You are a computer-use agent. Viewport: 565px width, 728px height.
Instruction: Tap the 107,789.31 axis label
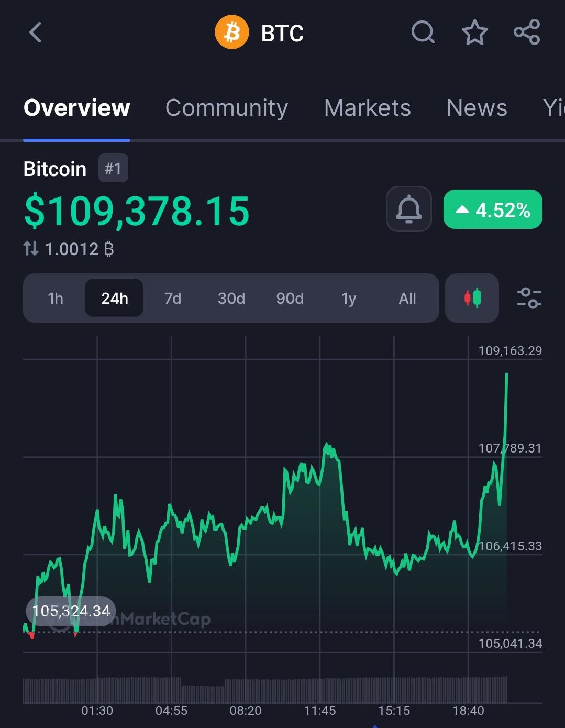coord(510,448)
